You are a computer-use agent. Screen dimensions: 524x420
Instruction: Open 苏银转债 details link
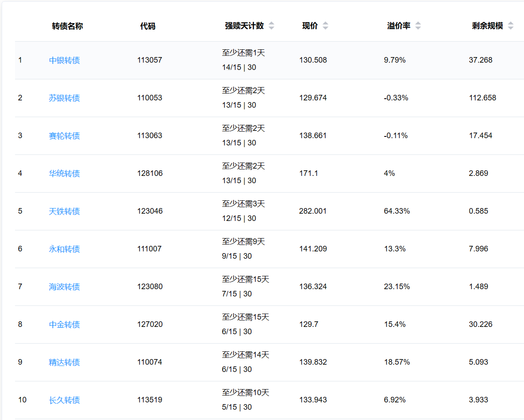pos(64,98)
